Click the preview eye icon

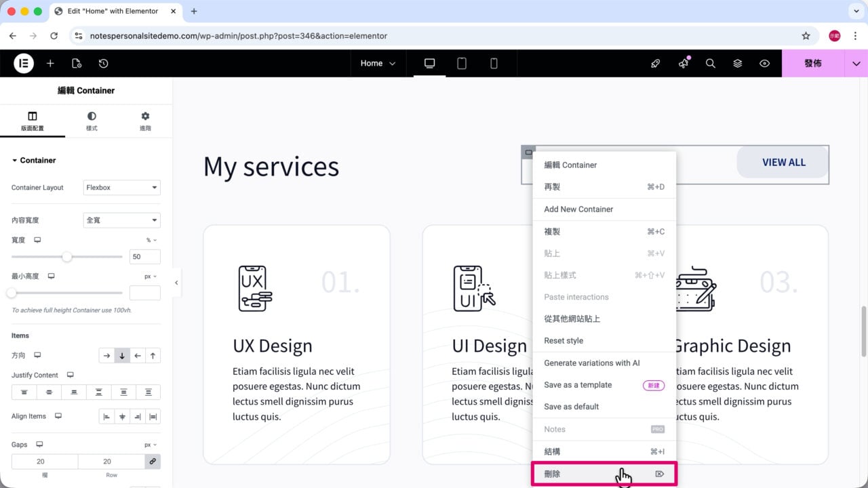[764, 63]
